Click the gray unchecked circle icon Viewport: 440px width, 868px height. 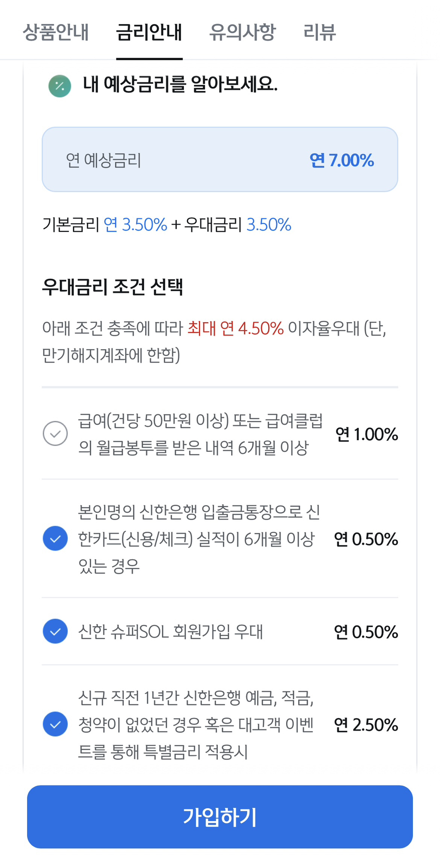pos(55,434)
